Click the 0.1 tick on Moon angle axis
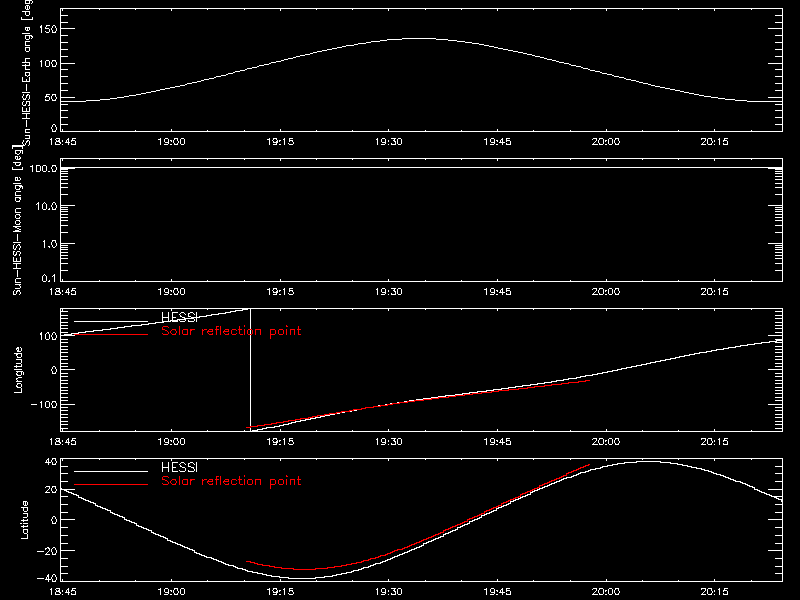Image resolution: width=800 pixels, height=600 pixels. click(x=49, y=278)
